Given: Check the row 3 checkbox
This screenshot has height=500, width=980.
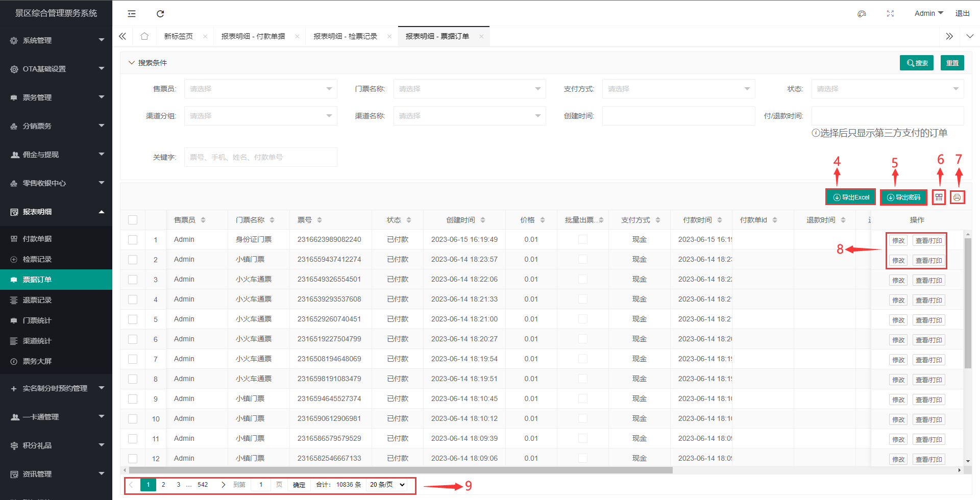Looking at the screenshot, I should (x=133, y=279).
